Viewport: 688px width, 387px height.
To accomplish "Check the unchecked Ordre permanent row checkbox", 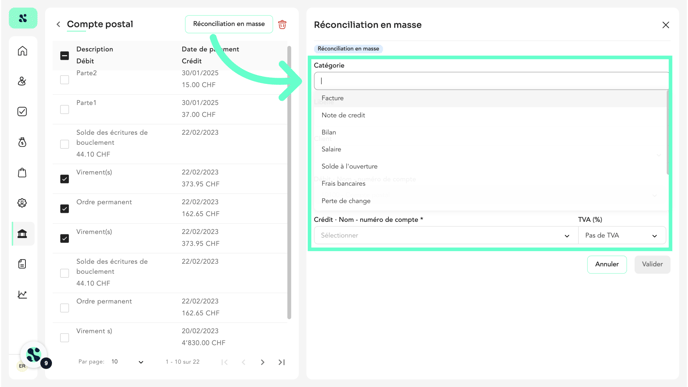I will [x=64, y=308].
